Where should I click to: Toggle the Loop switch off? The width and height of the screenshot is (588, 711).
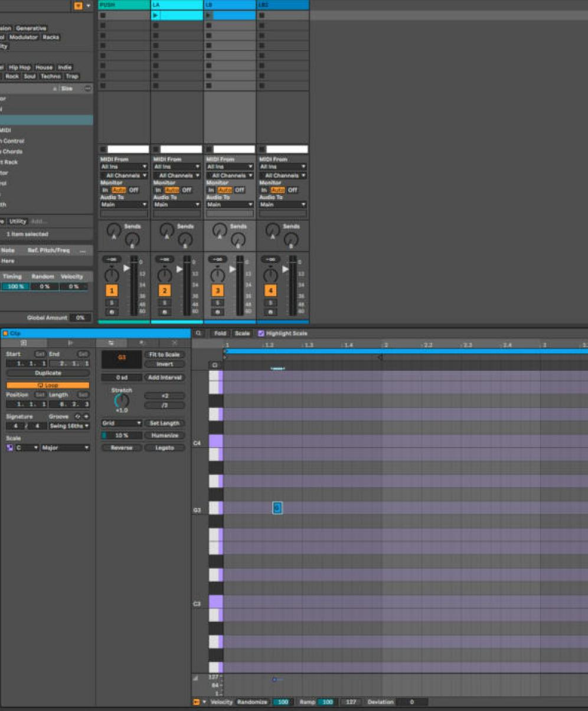(x=48, y=385)
